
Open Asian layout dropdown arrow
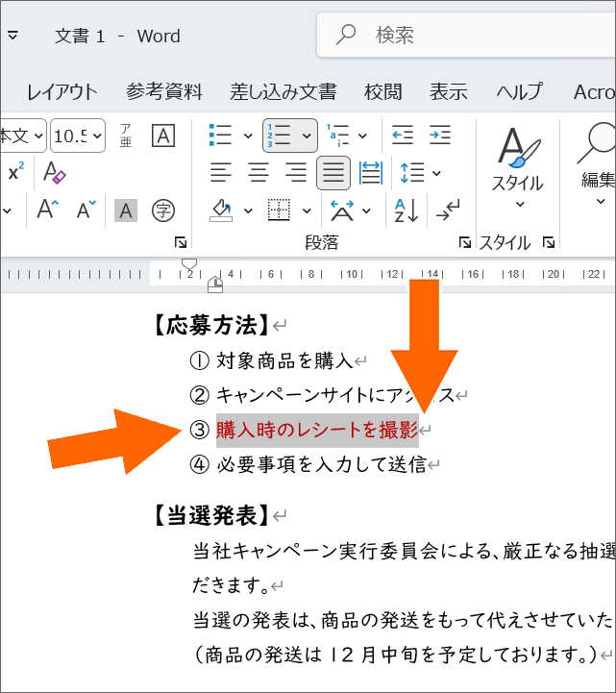[x=366, y=210]
